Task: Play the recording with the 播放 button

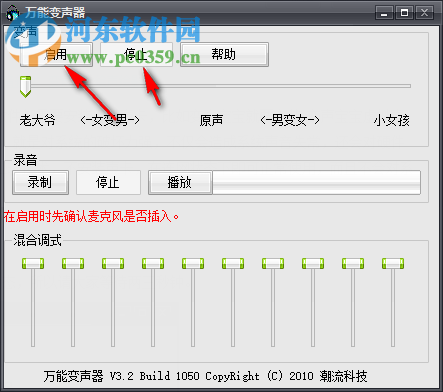Action: pyautogui.click(x=180, y=182)
